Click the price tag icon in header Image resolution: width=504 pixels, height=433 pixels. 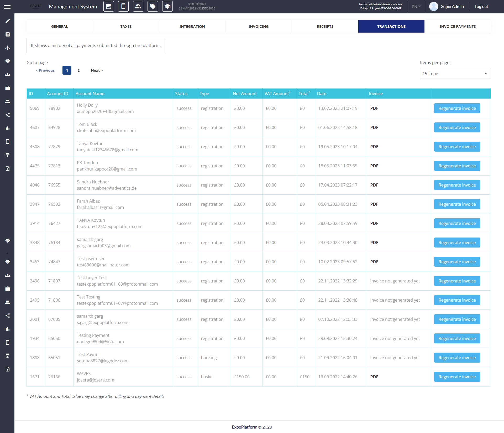(153, 6)
